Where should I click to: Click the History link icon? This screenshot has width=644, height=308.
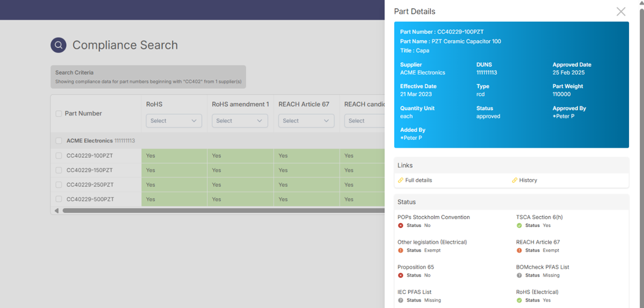coord(515,180)
